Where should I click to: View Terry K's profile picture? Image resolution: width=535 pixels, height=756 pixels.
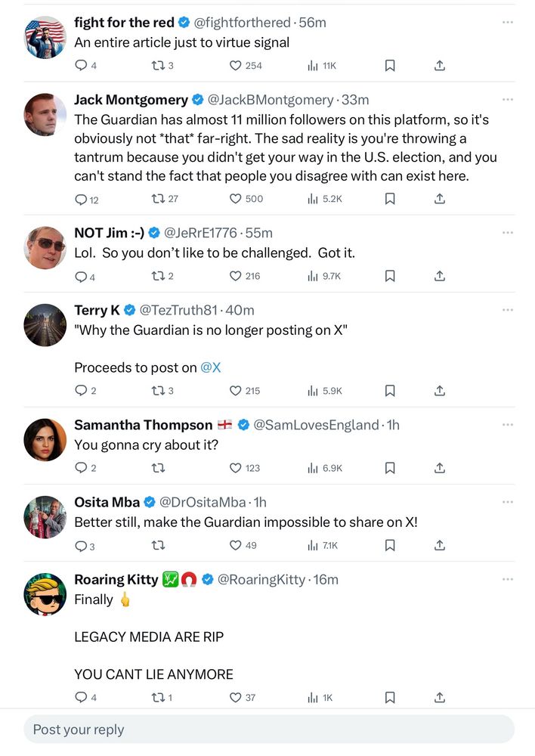point(45,325)
